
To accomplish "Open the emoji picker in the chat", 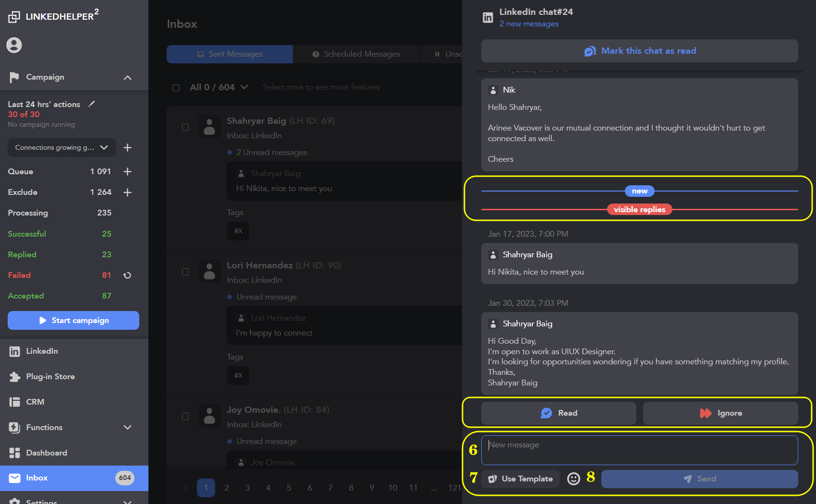I will coord(573,479).
